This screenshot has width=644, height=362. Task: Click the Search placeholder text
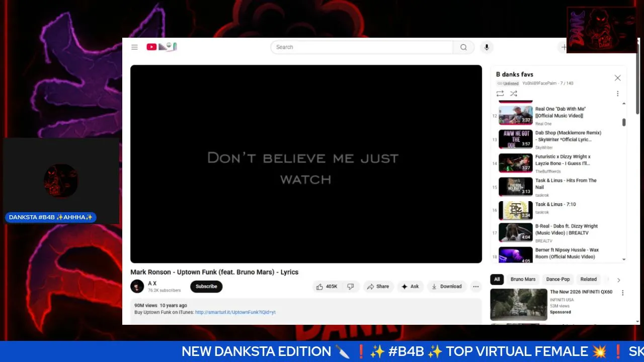pos(284,47)
